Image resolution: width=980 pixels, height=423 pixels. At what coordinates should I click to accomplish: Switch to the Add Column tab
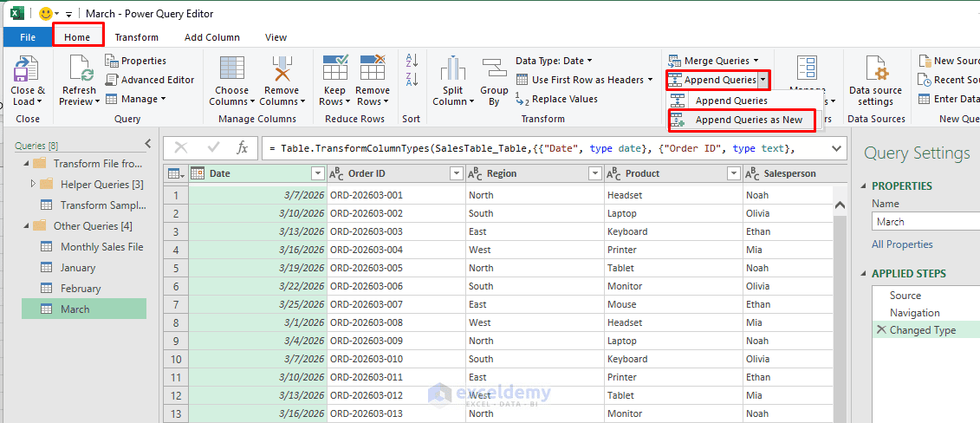point(212,37)
